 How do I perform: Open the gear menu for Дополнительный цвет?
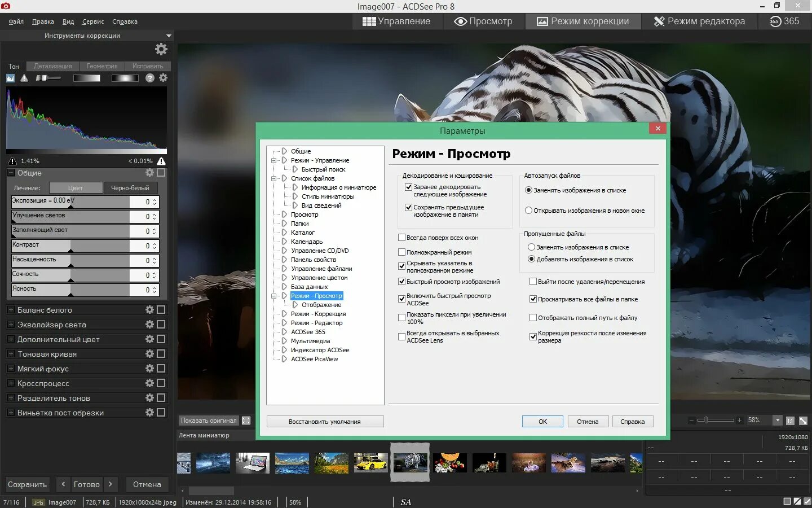(x=149, y=339)
